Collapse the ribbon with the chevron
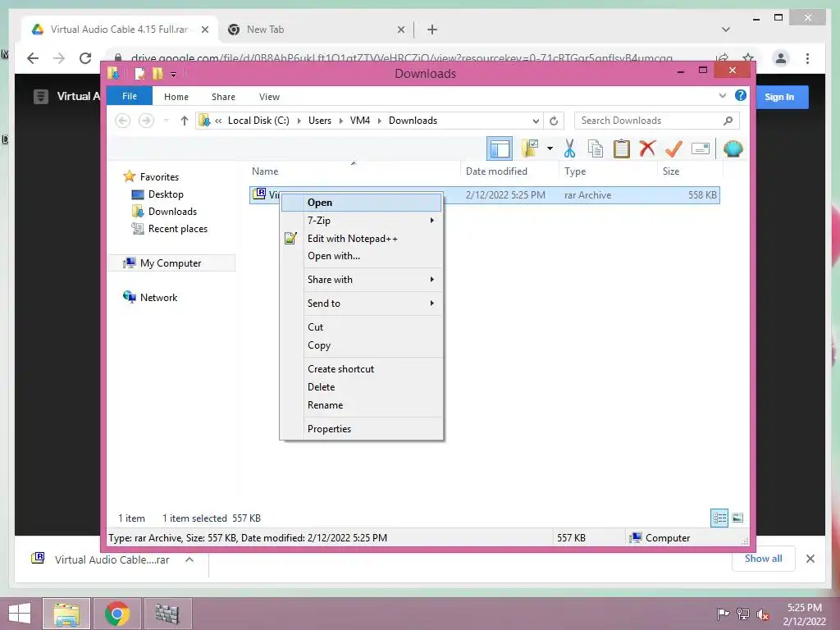 (x=722, y=95)
